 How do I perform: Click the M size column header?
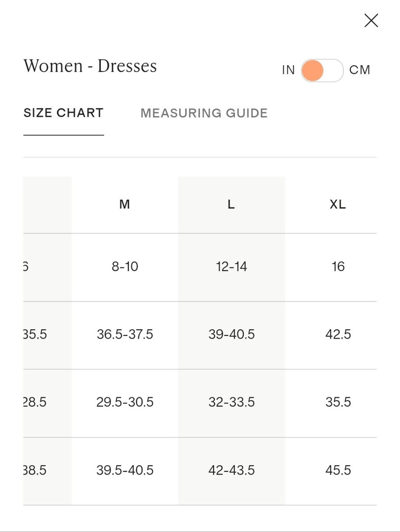tap(125, 204)
